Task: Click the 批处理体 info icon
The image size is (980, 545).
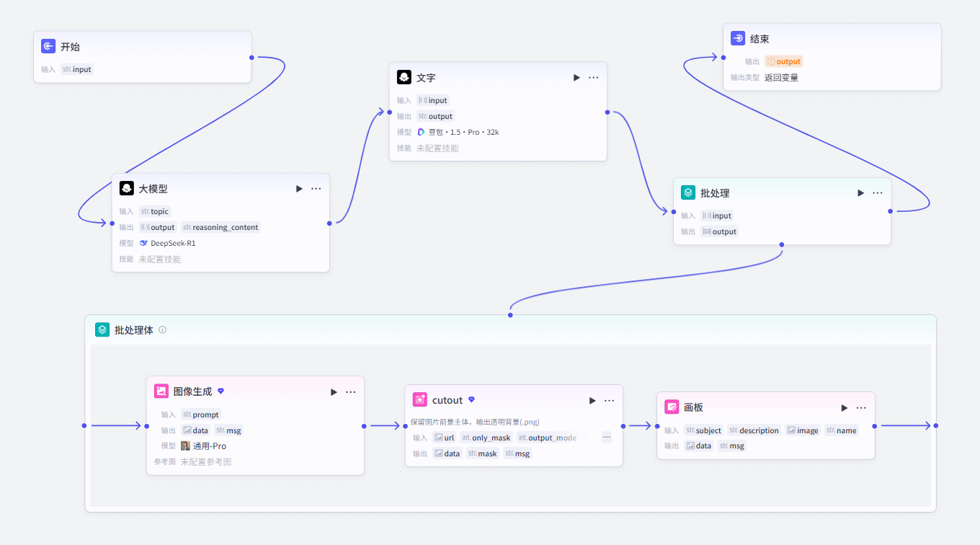Action: coord(162,330)
